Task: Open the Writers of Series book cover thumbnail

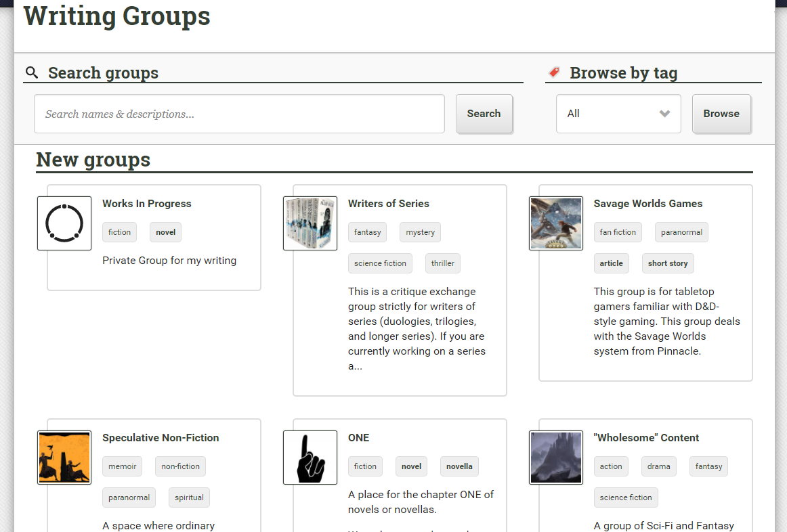Action: 310,223
